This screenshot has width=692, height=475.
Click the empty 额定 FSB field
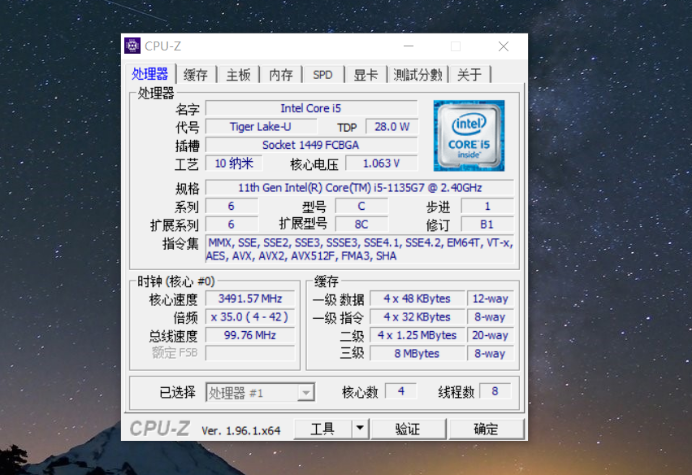(x=250, y=353)
